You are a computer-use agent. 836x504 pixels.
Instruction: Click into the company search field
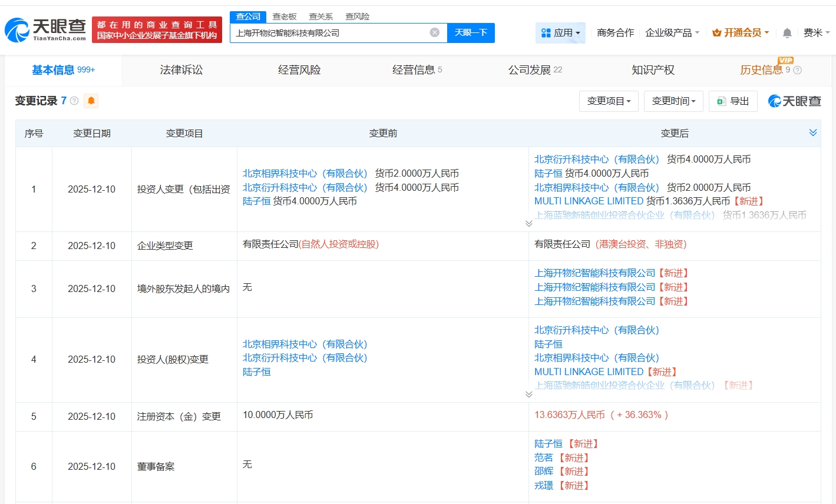click(330, 33)
